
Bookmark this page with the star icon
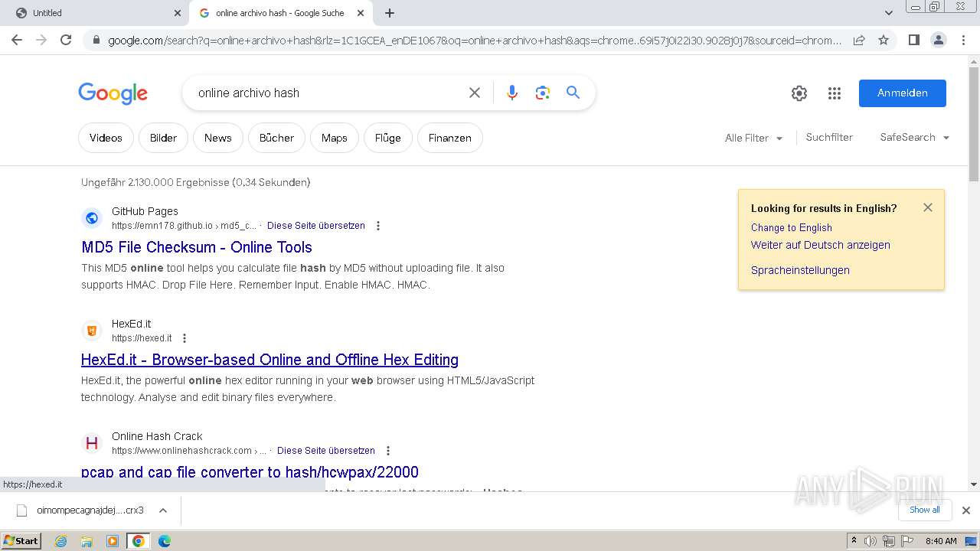(884, 40)
